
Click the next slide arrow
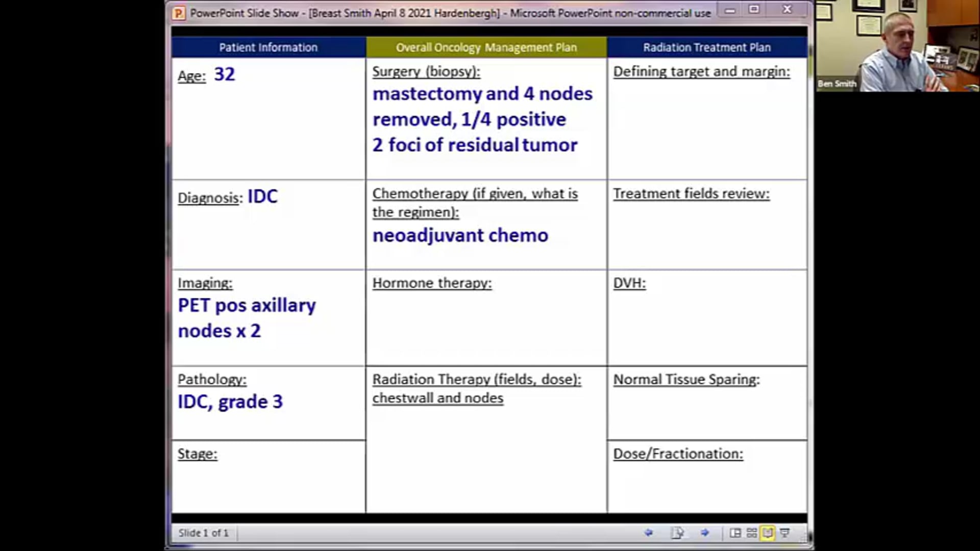(x=705, y=533)
